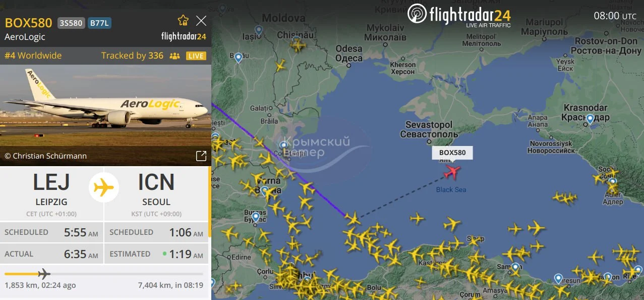Click the B77L aircraft type badge

[99, 23]
